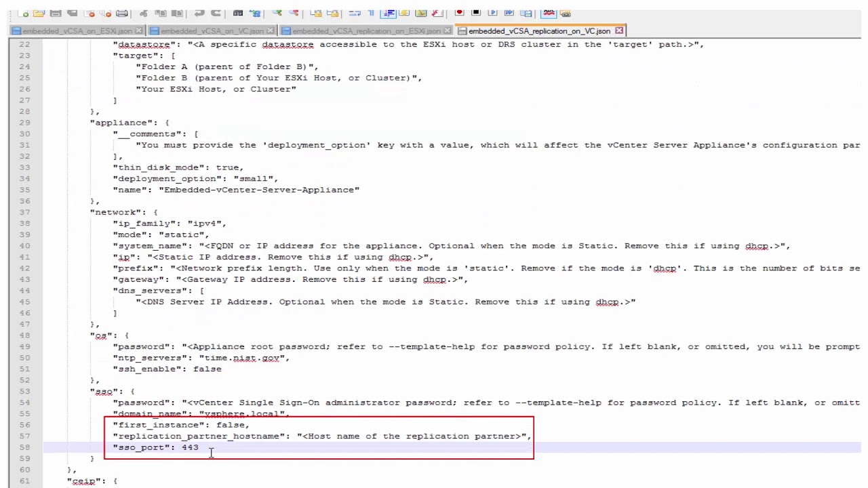The image size is (868, 488).
Task: Save the current file via toolbar
Action: (x=56, y=13)
